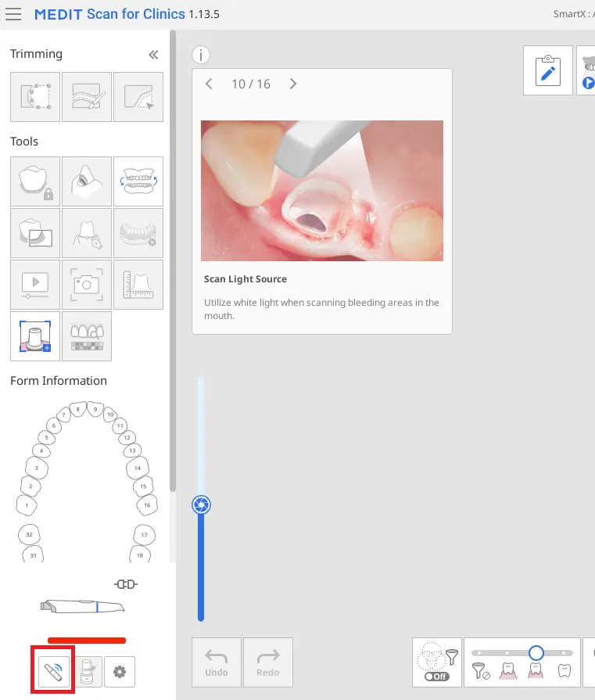Image resolution: width=595 pixels, height=700 pixels.
Task: Go to the previous scan tip
Action: pyautogui.click(x=209, y=84)
